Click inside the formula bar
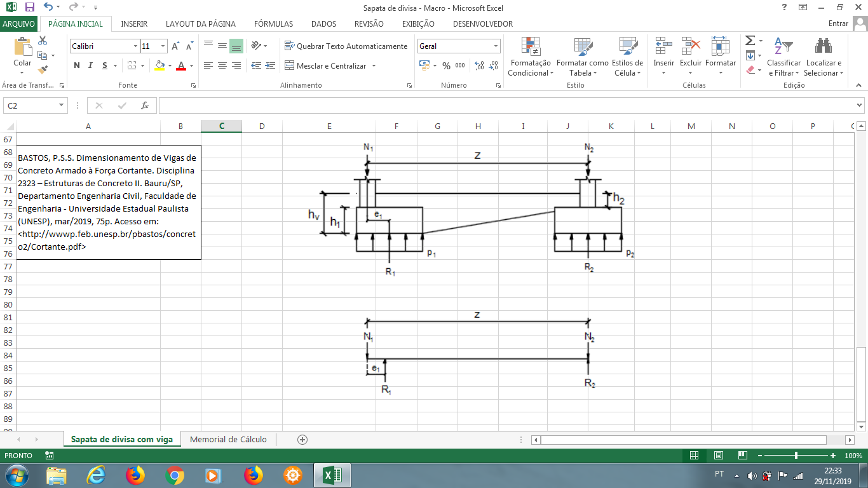The height and width of the screenshot is (488, 868). (x=507, y=105)
